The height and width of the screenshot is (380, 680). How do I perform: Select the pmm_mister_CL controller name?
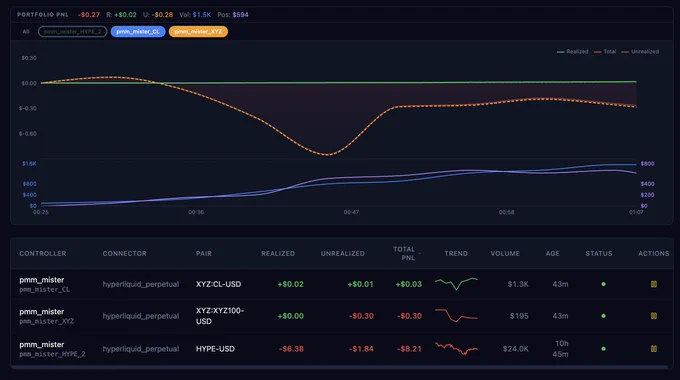(x=44, y=289)
